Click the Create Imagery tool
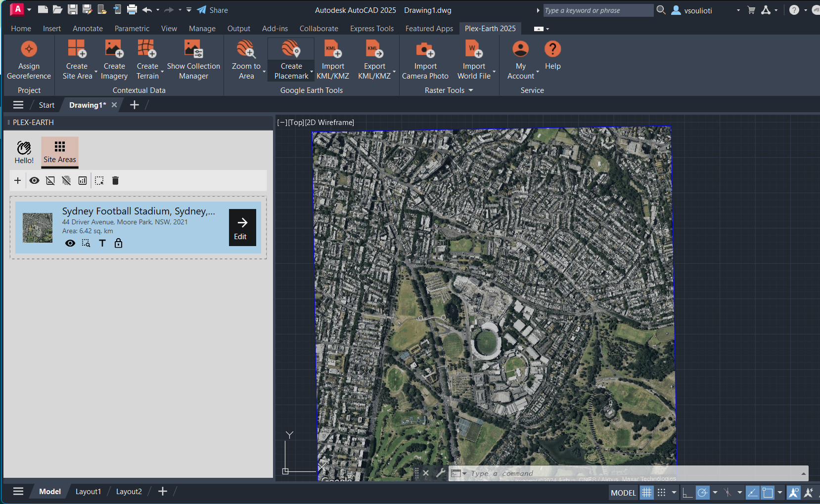 coord(114,60)
